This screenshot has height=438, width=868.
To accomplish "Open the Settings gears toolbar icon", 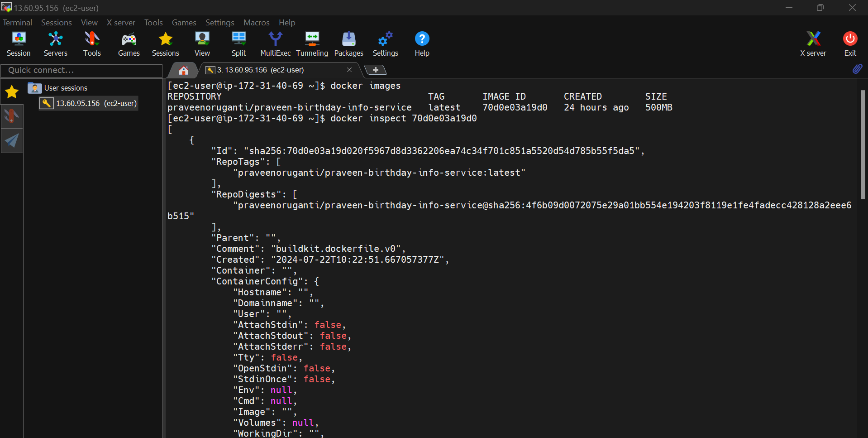I will [x=385, y=44].
